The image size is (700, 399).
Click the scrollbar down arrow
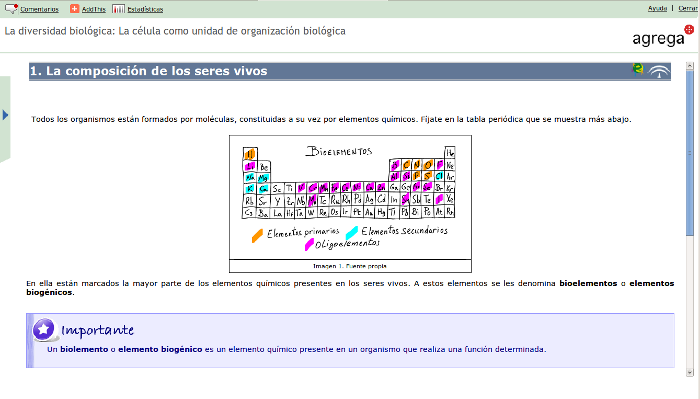coord(690,372)
